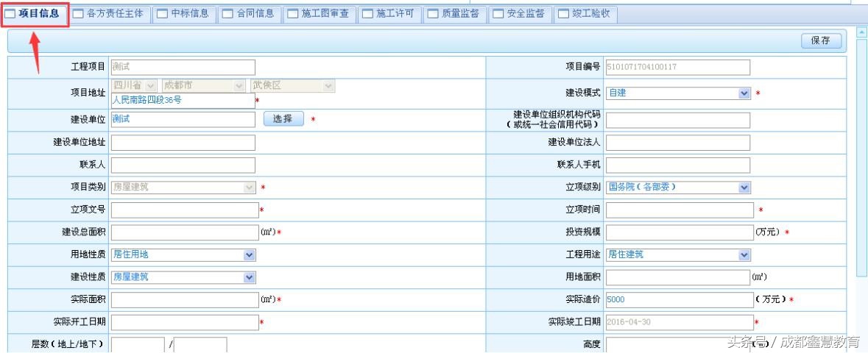Expand the 建设模式 dropdown
The height and width of the screenshot is (353, 868).
point(678,93)
